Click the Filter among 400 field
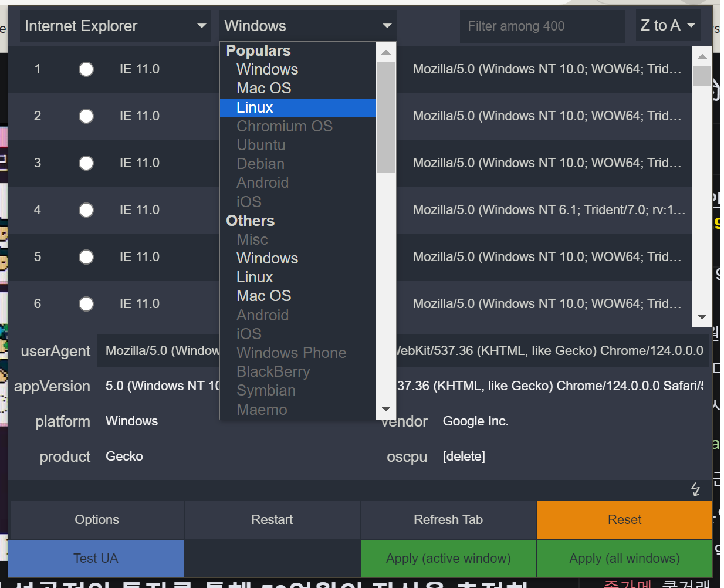This screenshot has height=588, width=724. 542,26
